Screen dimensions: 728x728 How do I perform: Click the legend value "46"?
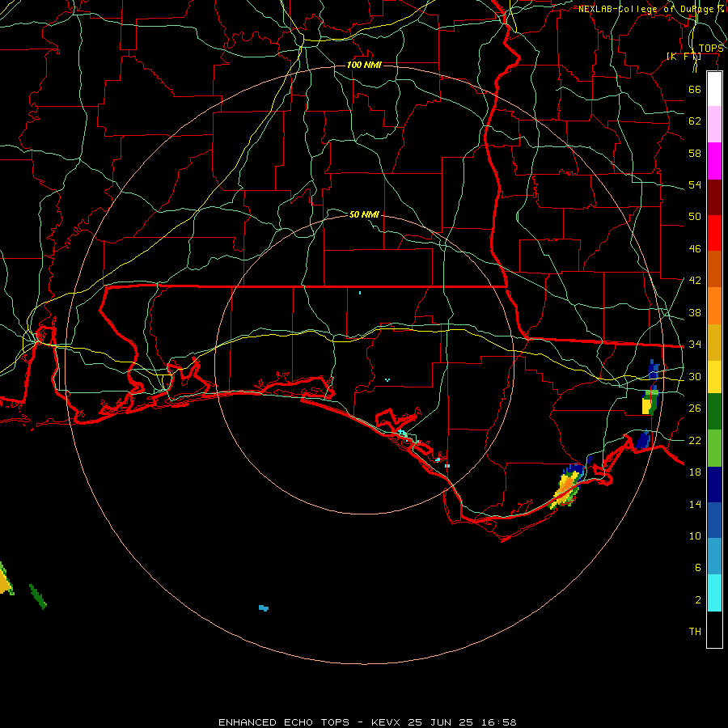(x=695, y=249)
